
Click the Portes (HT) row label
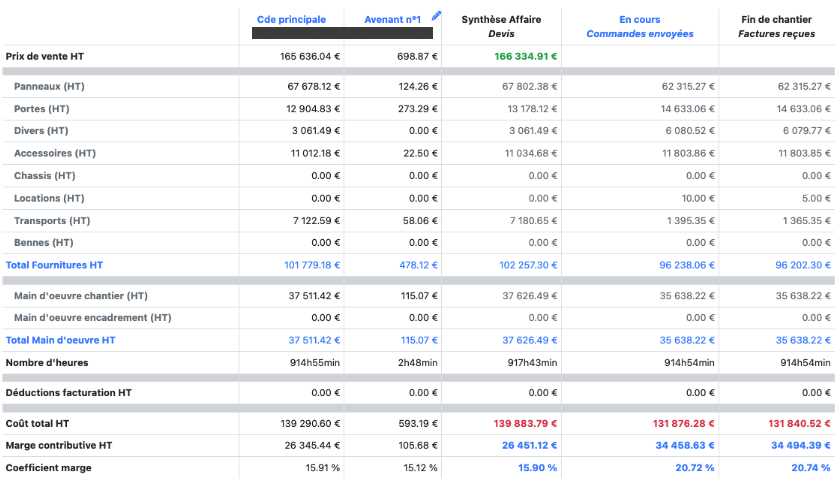coord(42,109)
